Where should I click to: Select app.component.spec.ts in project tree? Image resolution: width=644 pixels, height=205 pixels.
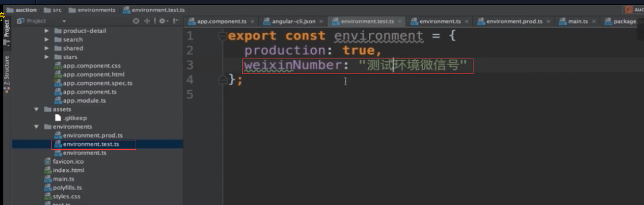93,83
